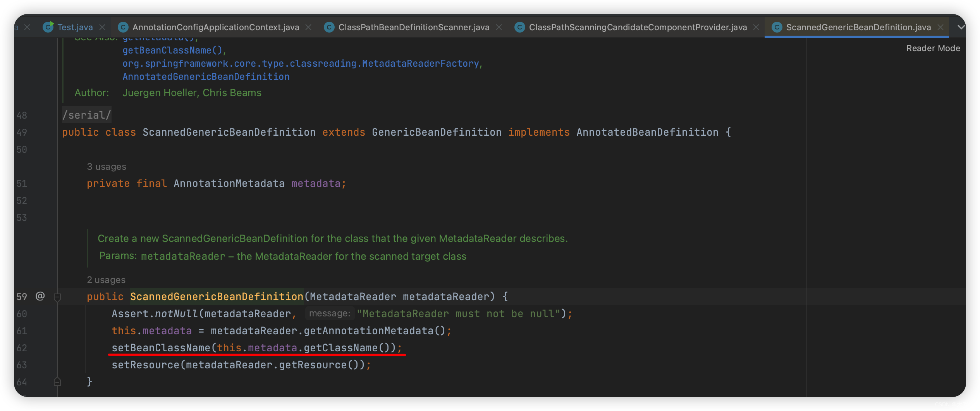Click the ScannedGenericBeanDefinition constructor name
Viewport: 980px width, 411px height.
pyautogui.click(x=217, y=297)
